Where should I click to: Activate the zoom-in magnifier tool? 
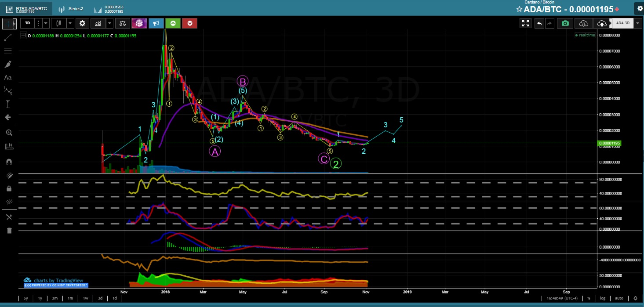9,133
